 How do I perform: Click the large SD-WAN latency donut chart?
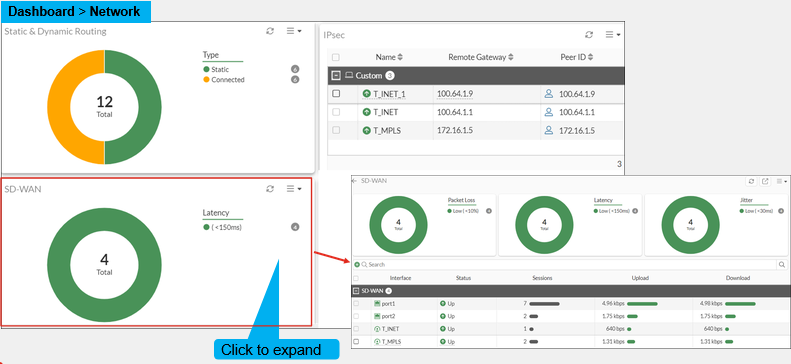click(104, 265)
